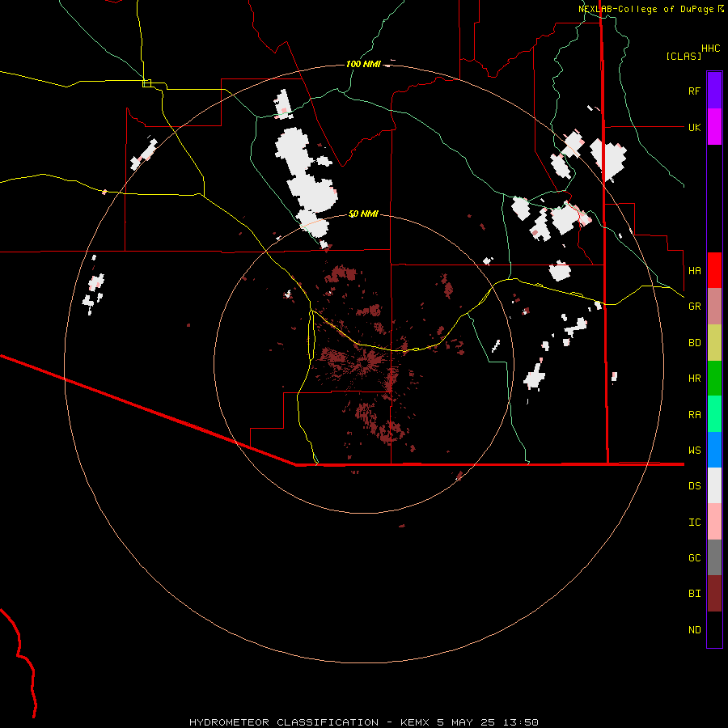Click the UK magenta legend swatch

[x=714, y=127]
